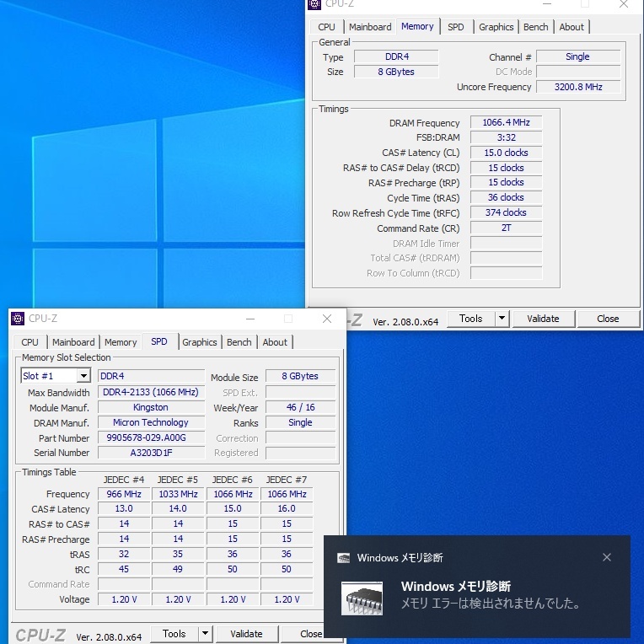This screenshot has height=644, width=644.
Task: Switch to SPD tab in upper CPU-Z window
Action: pyautogui.click(x=455, y=27)
